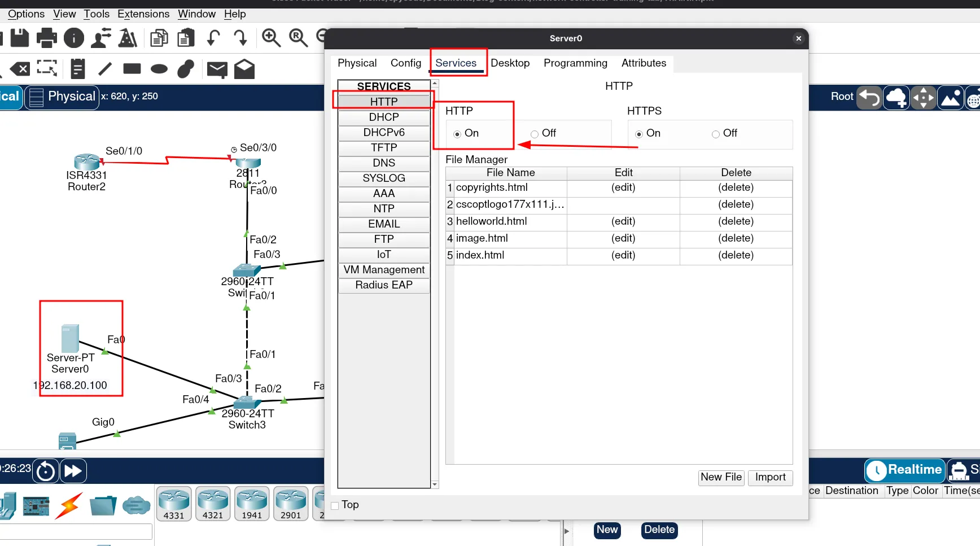Open the Tools menu
Viewport: 980px width, 546px height.
97,14
